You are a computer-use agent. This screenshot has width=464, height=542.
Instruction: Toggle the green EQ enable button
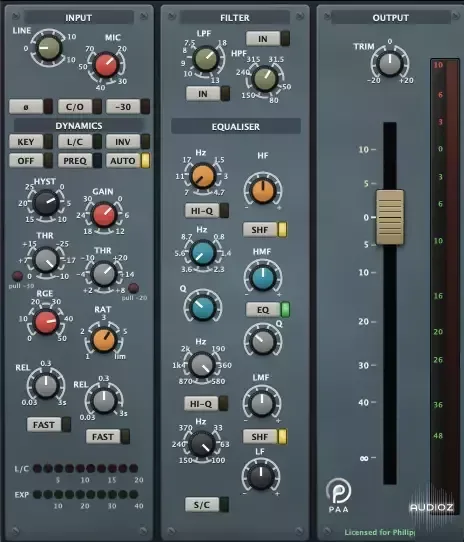[x=268, y=309]
